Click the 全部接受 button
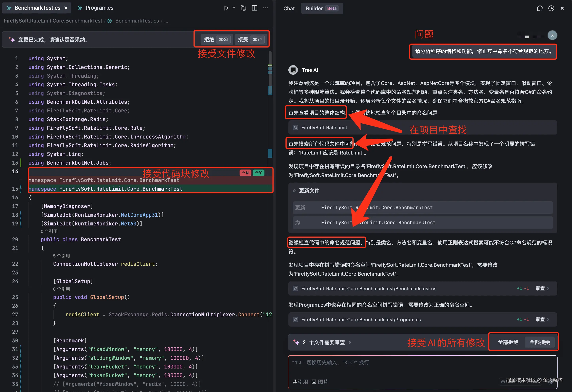The image size is (572, 392). [540, 342]
